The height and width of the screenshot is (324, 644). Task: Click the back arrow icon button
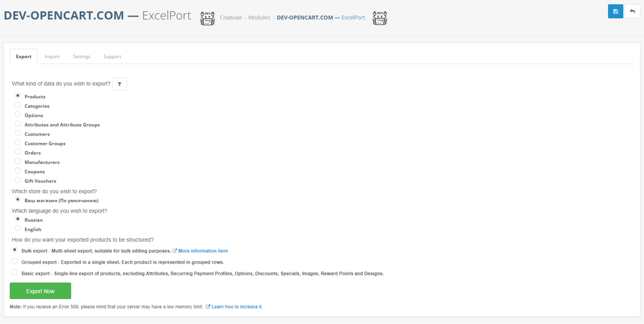(632, 11)
